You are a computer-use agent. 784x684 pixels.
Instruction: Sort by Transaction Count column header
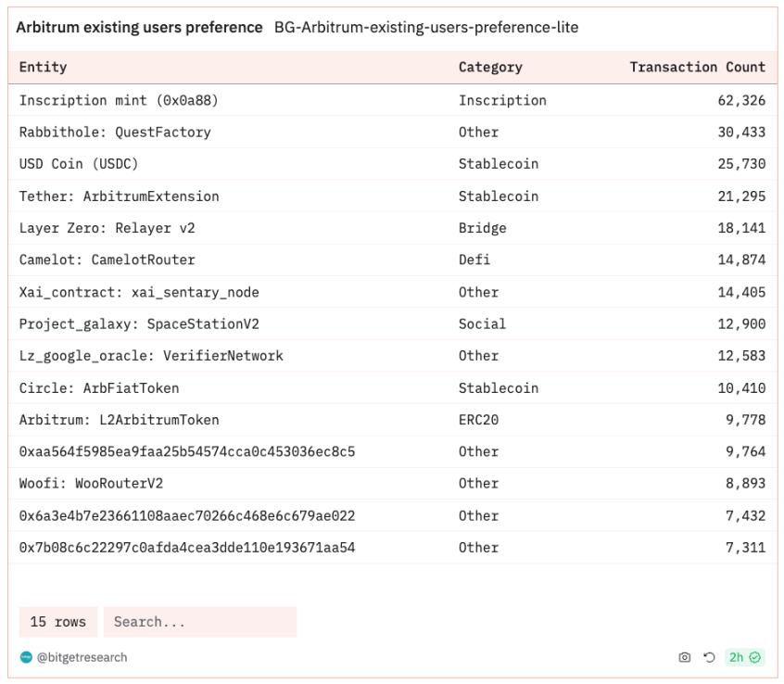(x=698, y=67)
